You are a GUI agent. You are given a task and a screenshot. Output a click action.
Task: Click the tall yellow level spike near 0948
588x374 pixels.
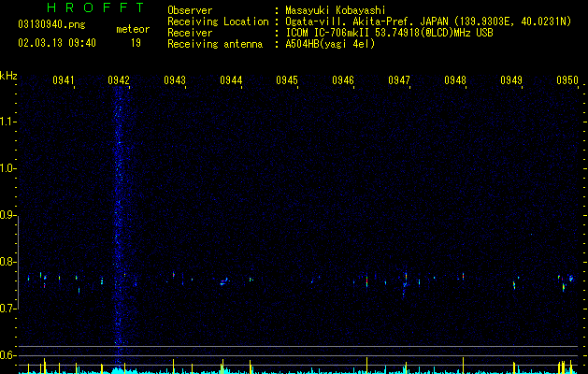(463, 366)
